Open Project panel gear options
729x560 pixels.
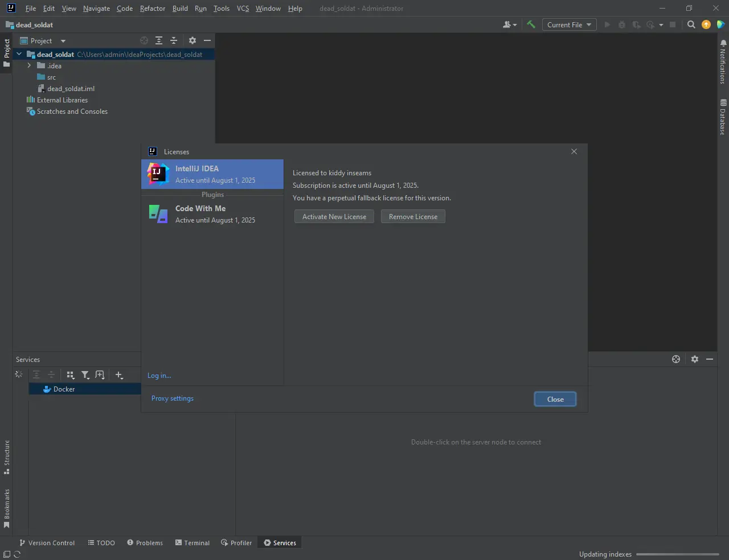tap(193, 40)
